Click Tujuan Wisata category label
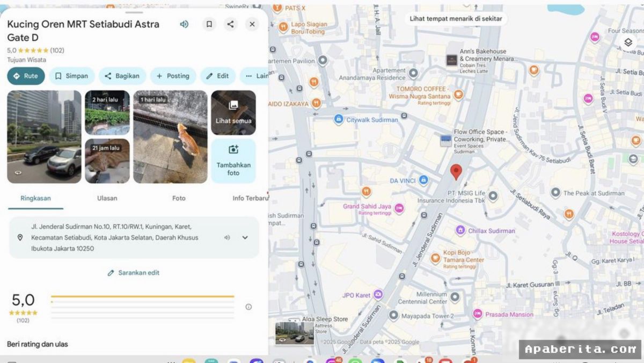Image resolution: width=644 pixels, height=363 pixels. coord(26,60)
